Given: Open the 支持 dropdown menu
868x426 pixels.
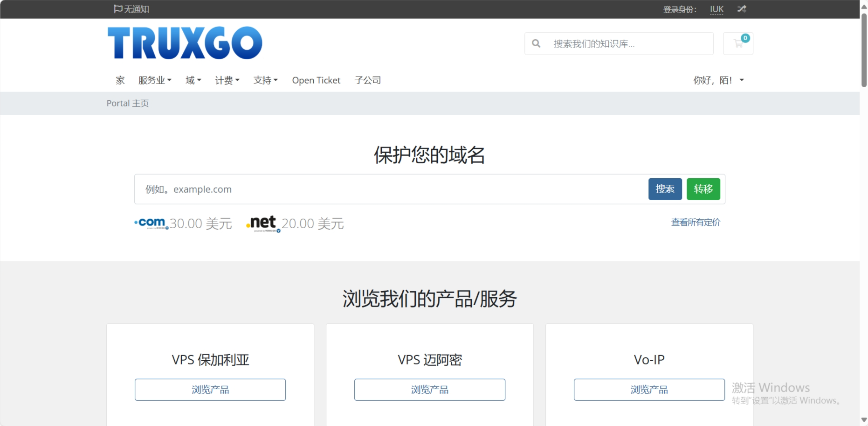Looking at the screenshot, I should 265,80.
